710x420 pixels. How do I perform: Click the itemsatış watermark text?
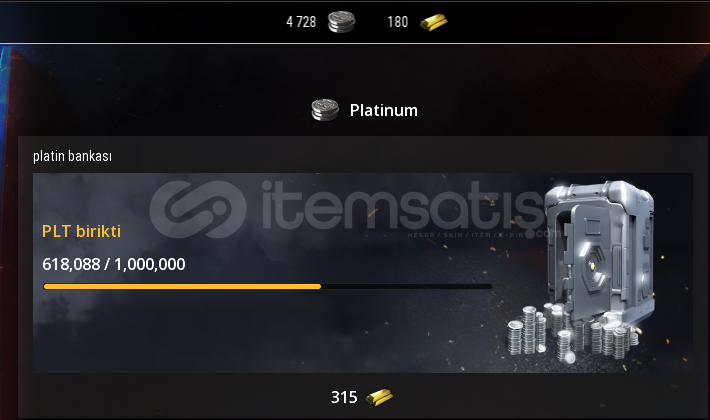click(x=402, y=206)
